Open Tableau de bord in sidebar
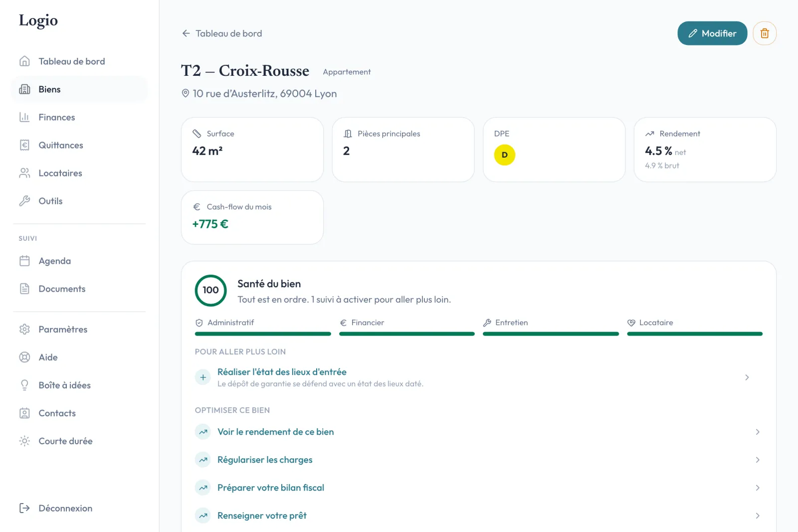 point(80,61)
